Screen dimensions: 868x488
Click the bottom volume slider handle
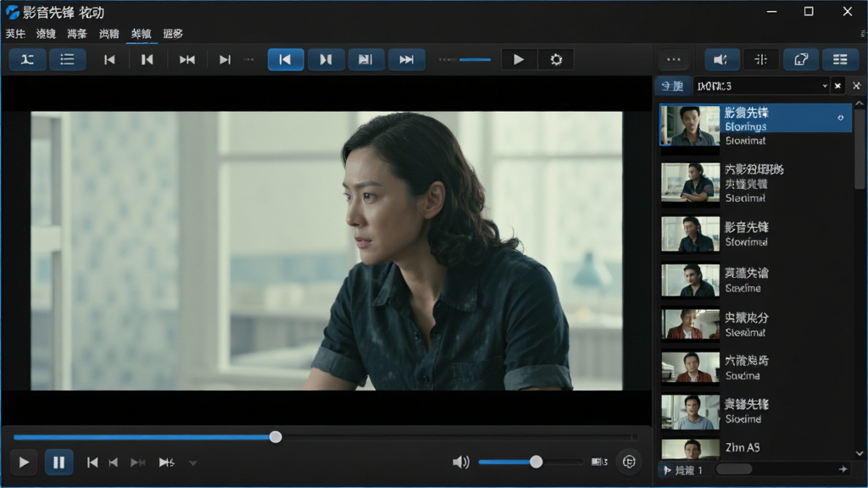coord(536,462)
